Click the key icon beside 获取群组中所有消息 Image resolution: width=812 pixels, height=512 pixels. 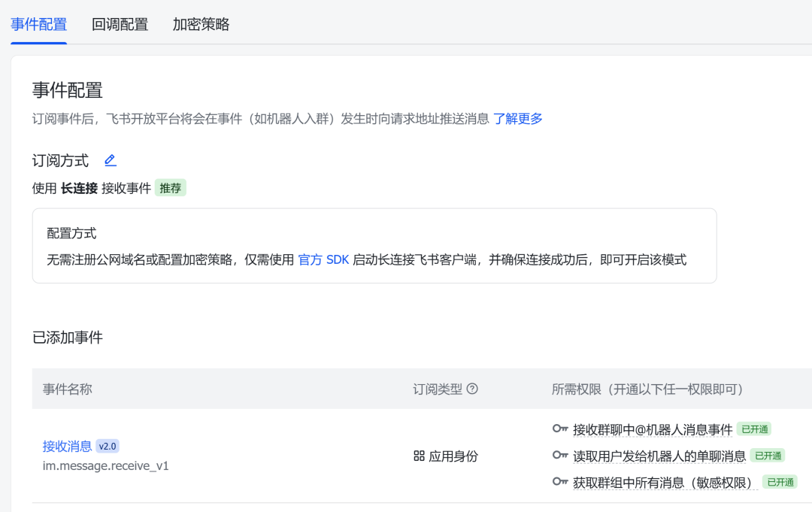tap(560, 482)
